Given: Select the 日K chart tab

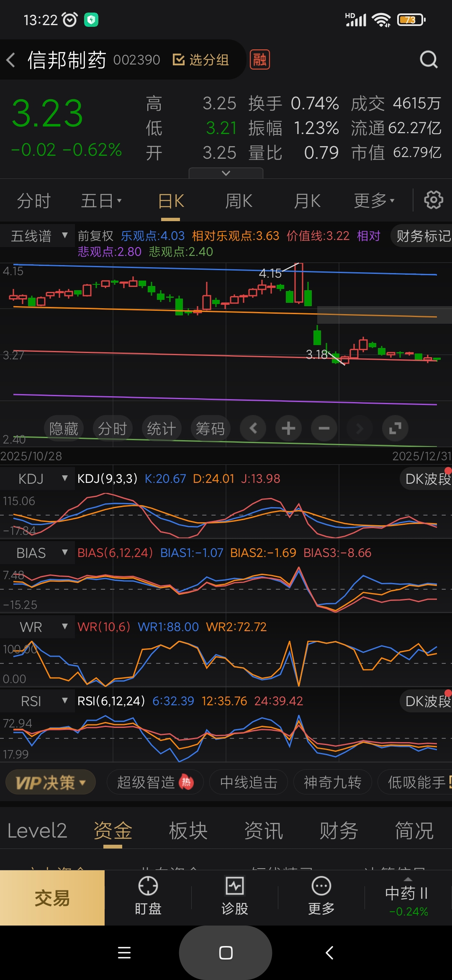Looking at the screenshot, I should pos(171,201).
